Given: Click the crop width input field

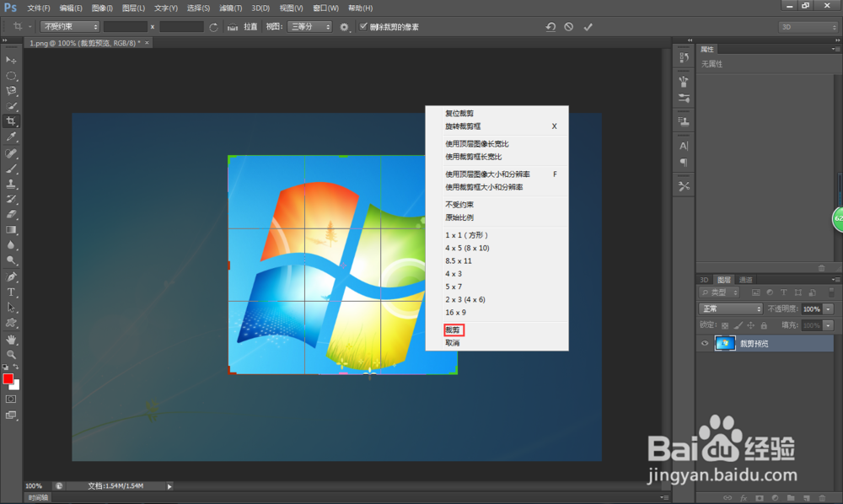Looking at the screenshot, I should [126, 26].
